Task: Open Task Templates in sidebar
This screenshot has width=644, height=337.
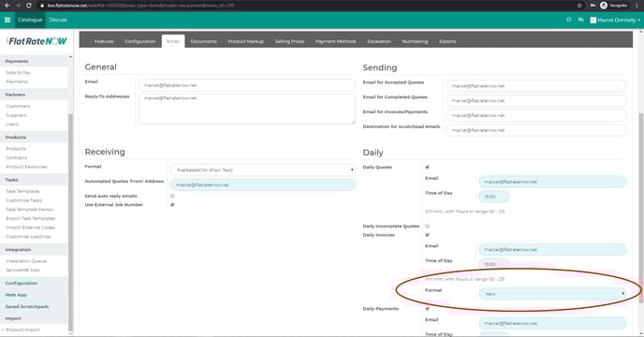Action: coord(22,192)
